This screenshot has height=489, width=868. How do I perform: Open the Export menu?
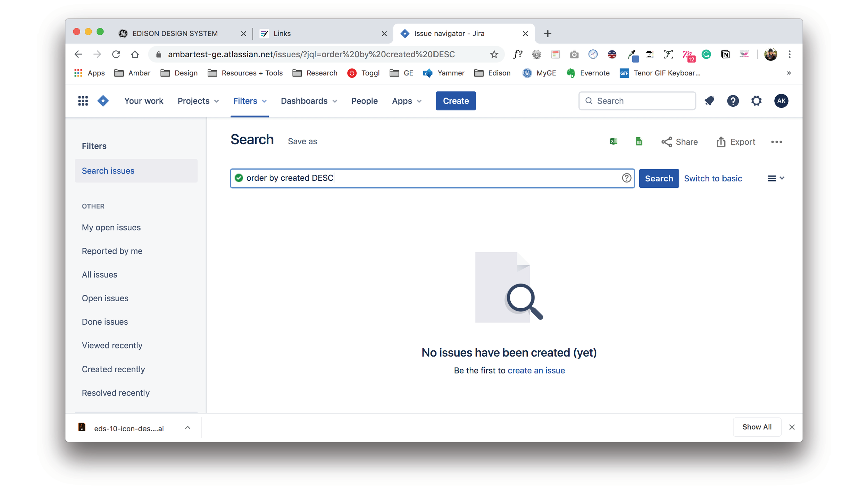[735, 142]
